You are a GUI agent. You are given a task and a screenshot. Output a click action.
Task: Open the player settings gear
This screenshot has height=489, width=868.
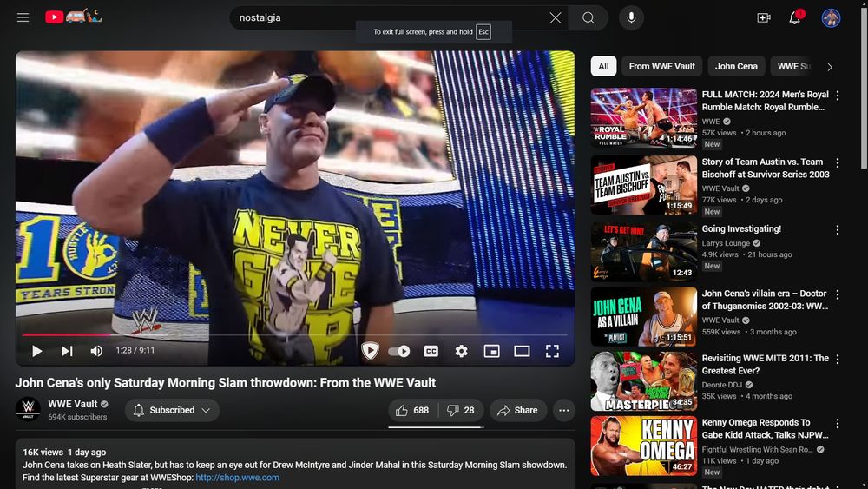point(461,351)
